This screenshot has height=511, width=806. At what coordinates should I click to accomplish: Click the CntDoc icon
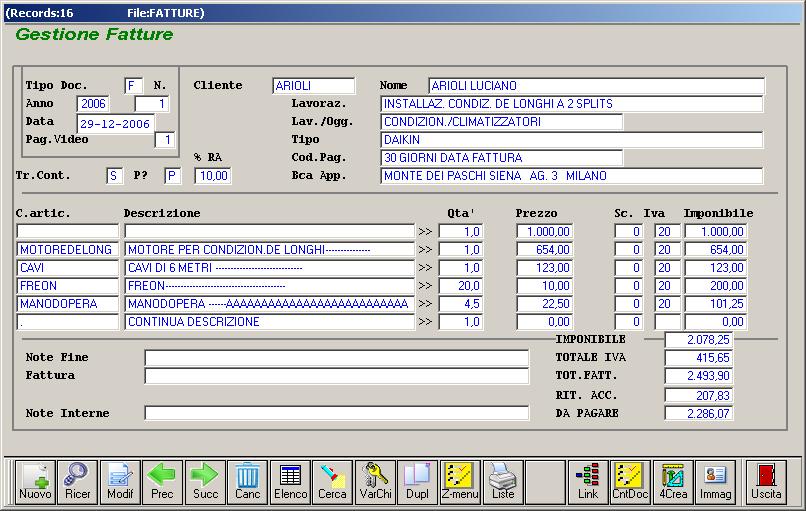[x=630, y=481]
